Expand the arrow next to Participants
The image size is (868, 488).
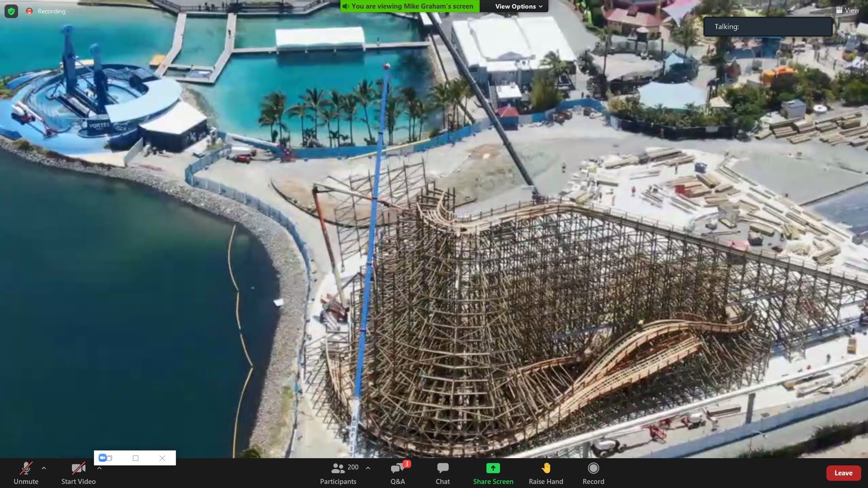(368, 468)
